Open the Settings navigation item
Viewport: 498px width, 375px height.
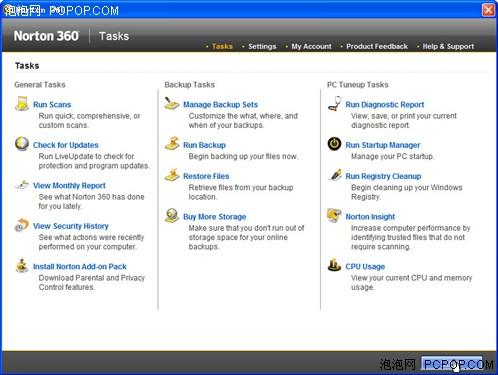click(262, 46)
